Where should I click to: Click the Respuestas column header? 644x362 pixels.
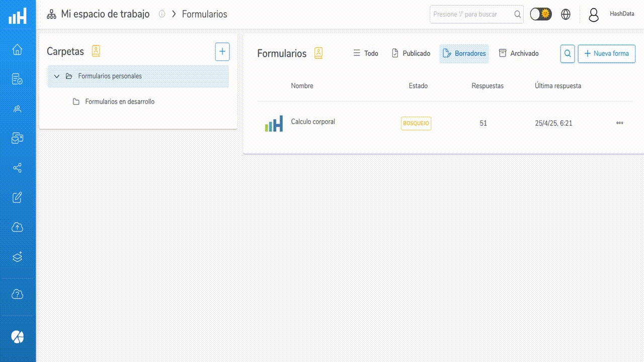(x=488, y=86)
